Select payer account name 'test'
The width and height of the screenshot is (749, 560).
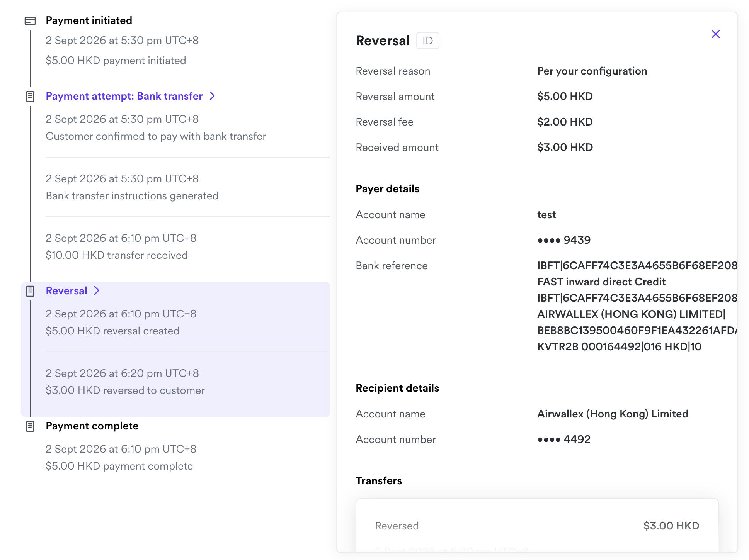click(x=546, y=215)
